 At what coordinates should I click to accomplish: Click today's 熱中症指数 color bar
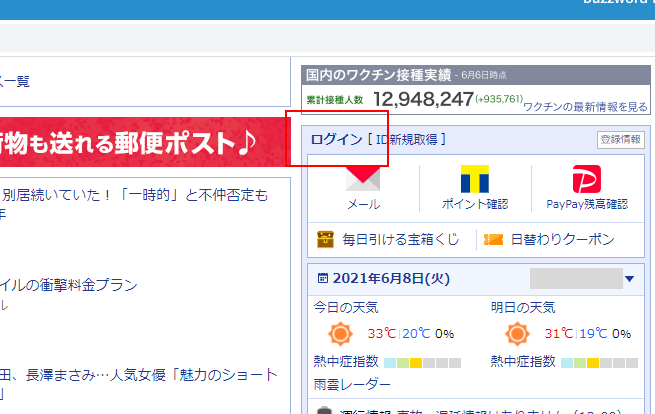(422, 362)
